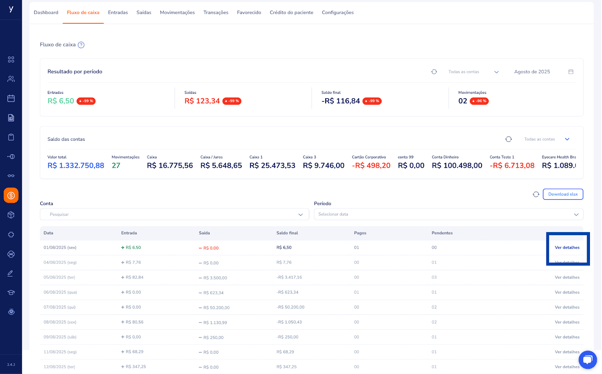
Task: Select the orange financial icon in sidebar
Action: tap(11, 195)
